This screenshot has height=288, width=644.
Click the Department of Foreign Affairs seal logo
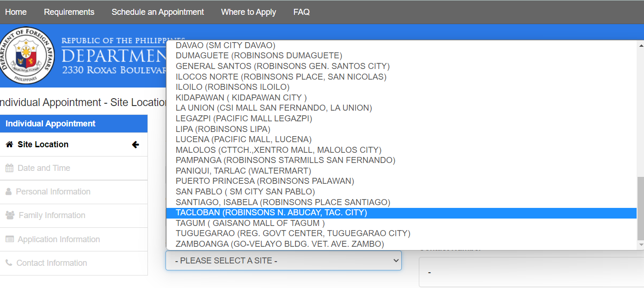tap(27, 55)
